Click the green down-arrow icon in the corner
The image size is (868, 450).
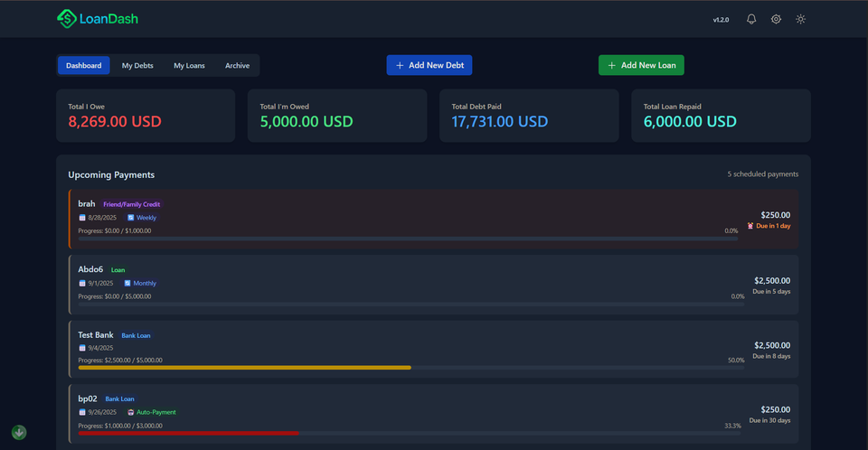pyautogui.click(x=19, y=433)
